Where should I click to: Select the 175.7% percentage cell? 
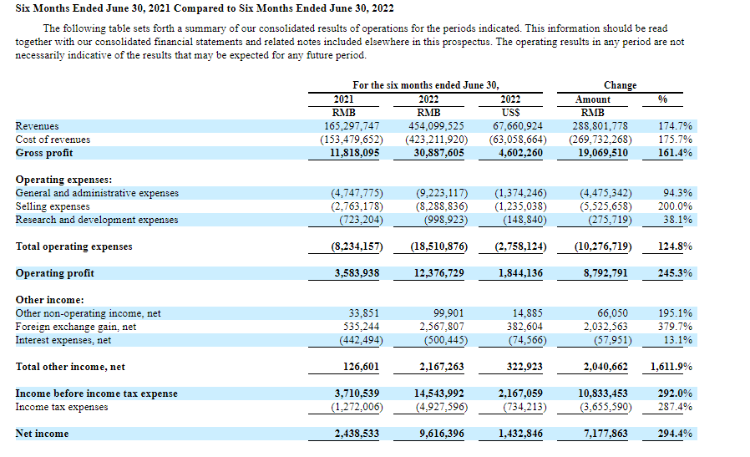675,140
